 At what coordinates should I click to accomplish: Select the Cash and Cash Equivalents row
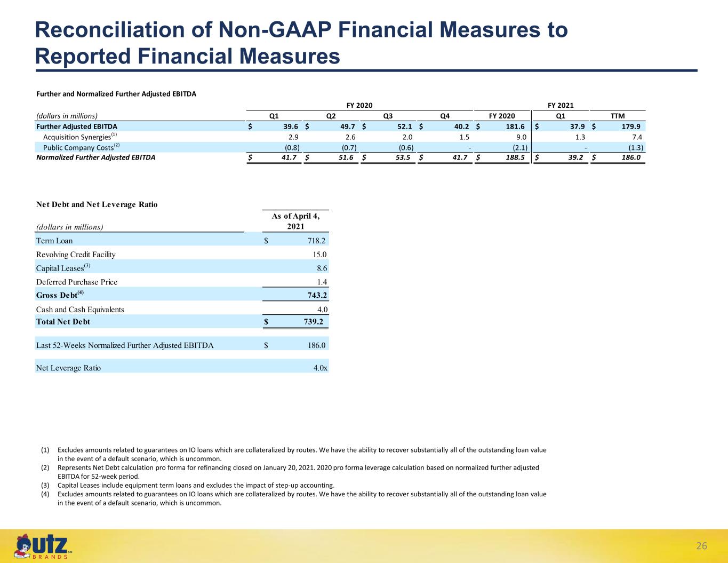(x=181, y=310)
